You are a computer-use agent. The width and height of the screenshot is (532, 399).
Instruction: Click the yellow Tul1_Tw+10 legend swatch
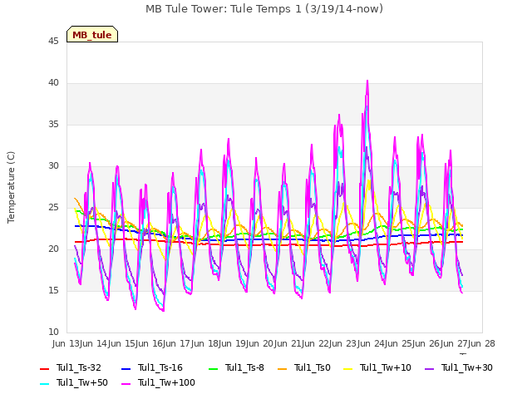pyautogui.click(x=348, y=368)
